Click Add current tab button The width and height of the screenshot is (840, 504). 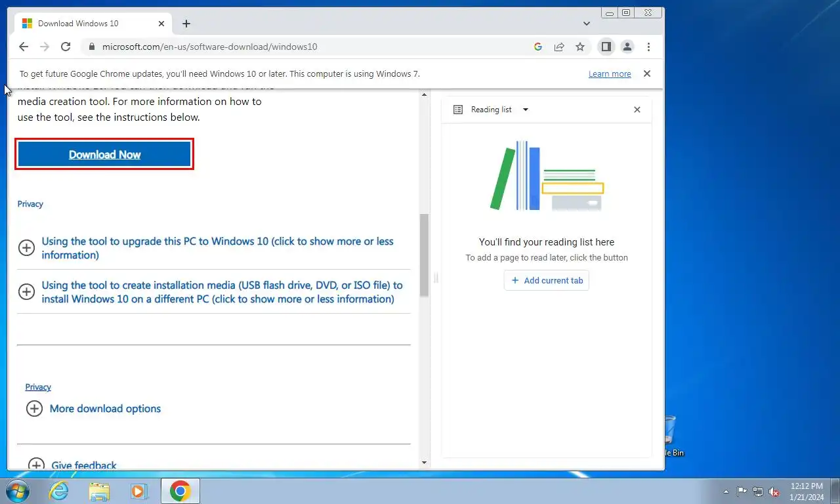pyautogui.click(x=547, y=280)
